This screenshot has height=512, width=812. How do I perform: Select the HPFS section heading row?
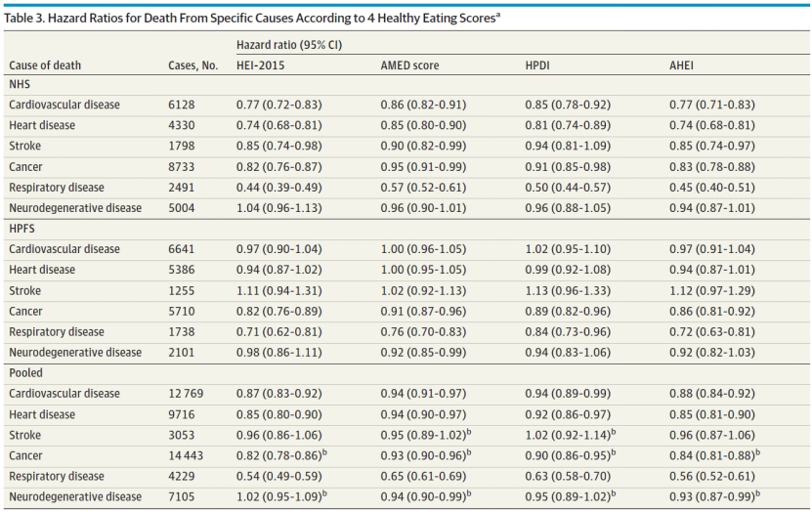click(22, 230)
